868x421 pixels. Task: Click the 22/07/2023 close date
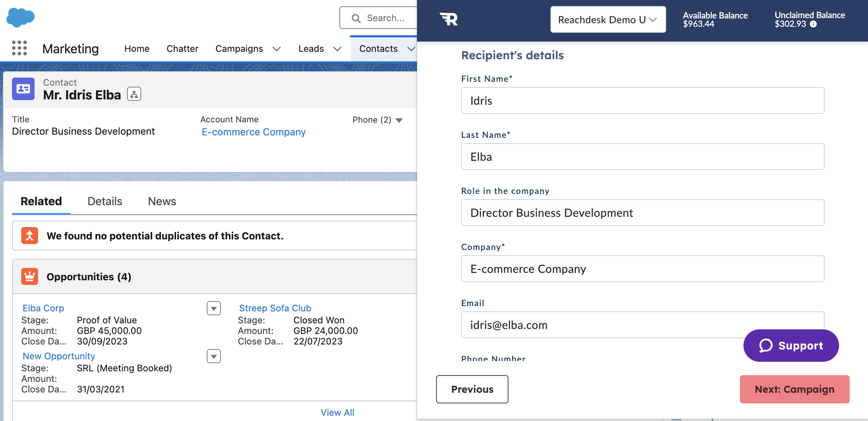pyautogui.click(x=318, y=341)
